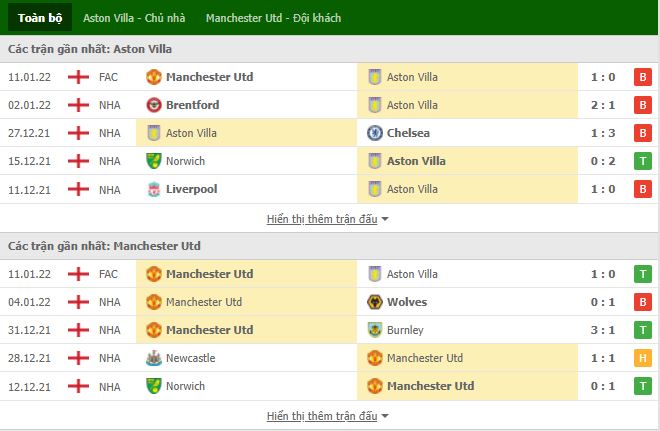Image resolution: width=660 pixels, height=431 pixels.
Task: Click the Wolves club crest icon
Action: (375, 302)
